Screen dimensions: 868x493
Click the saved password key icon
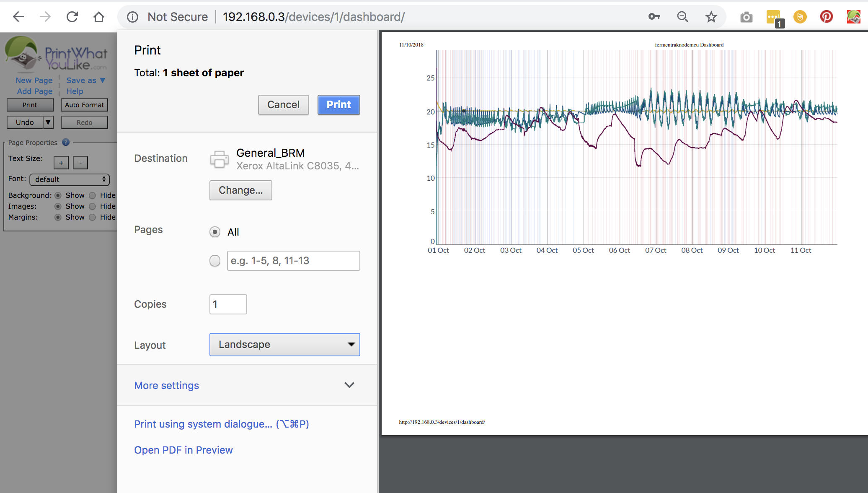[654, 17]
